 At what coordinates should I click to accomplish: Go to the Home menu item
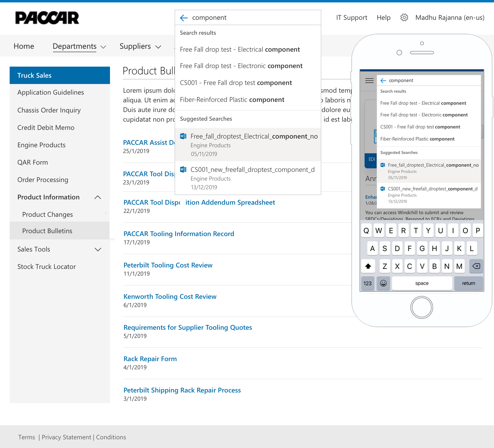click(x=24, y=46)
